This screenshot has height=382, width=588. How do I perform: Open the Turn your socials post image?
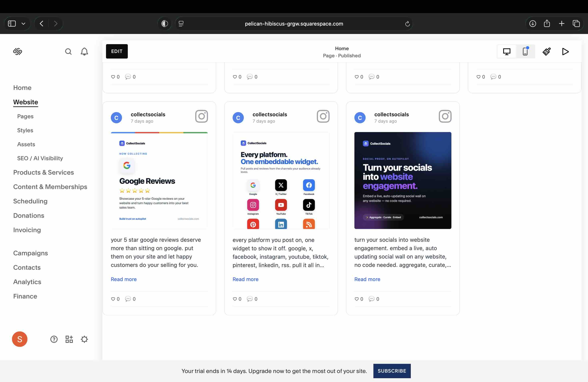[x=403, y=180]
